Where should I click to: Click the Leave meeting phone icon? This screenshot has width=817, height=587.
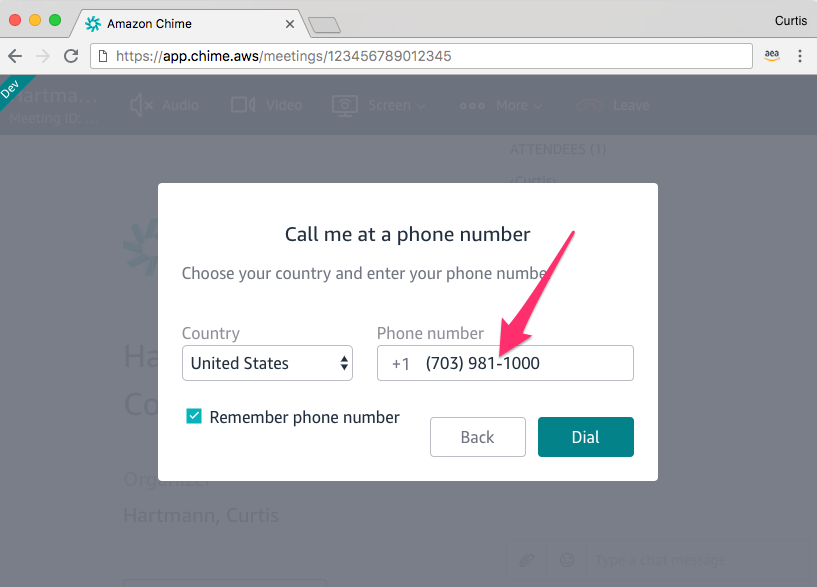(x=590, y=106)
